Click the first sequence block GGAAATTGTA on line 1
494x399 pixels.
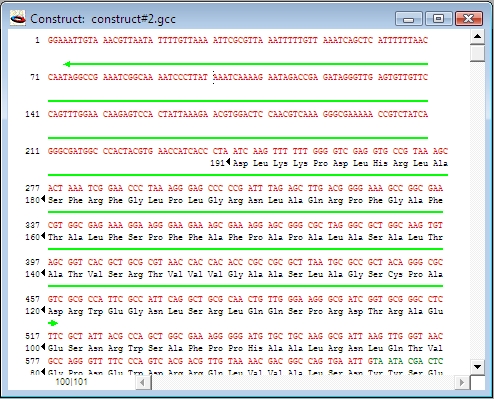(73, 40)
